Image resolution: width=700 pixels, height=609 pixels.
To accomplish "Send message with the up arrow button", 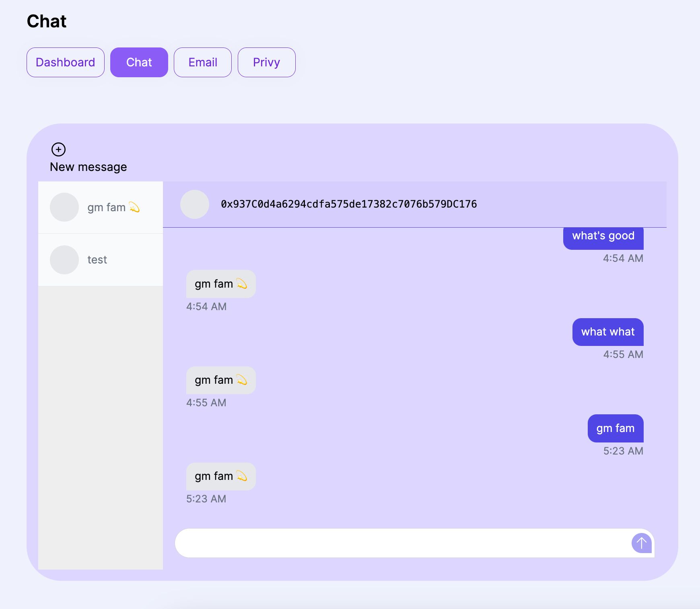I will 641,543.
